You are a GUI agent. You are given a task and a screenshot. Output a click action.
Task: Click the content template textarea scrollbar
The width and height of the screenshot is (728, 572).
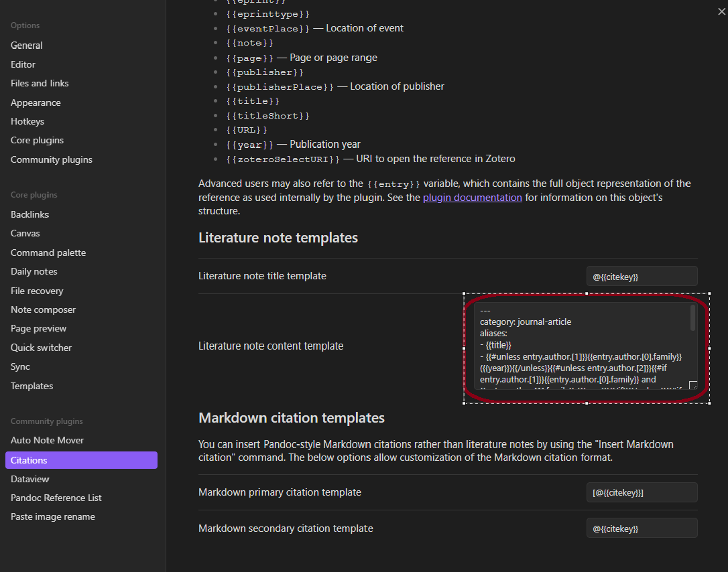point(692,318)
